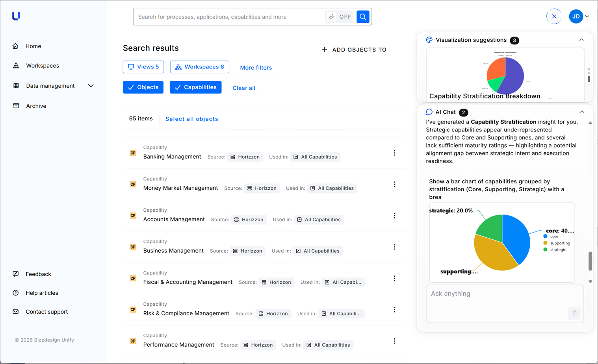Click the blue search magnifier button

[363, 17]
